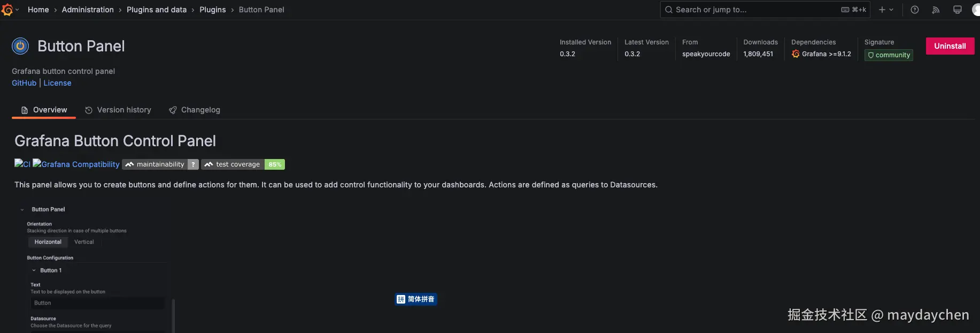
Task: Expand the chevron beside Grafana logo
Action: click(17, 10)
